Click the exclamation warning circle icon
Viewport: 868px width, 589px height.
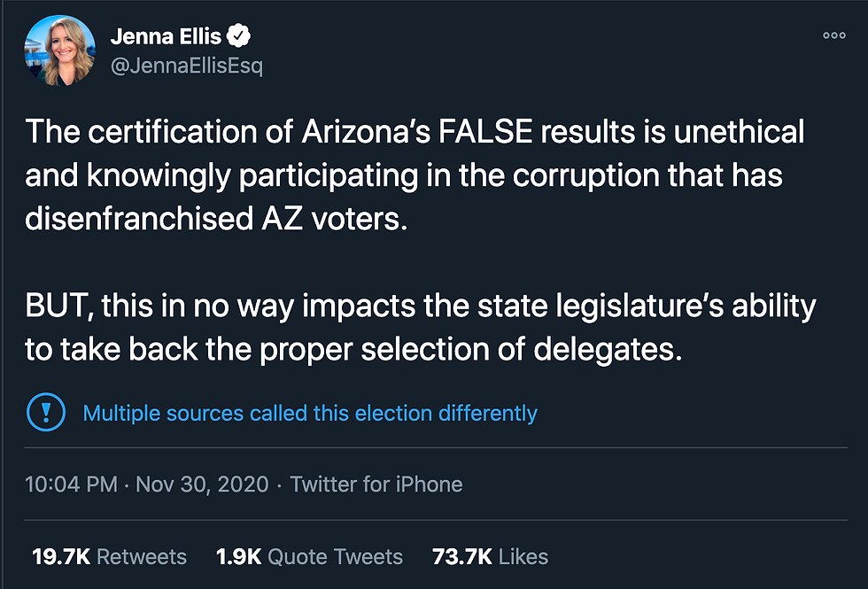point(45,412)
